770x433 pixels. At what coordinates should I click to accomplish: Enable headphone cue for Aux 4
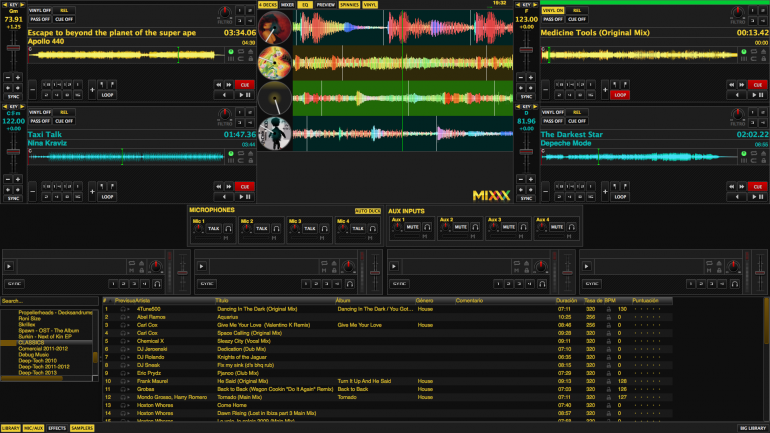click(x=571, y=227)
